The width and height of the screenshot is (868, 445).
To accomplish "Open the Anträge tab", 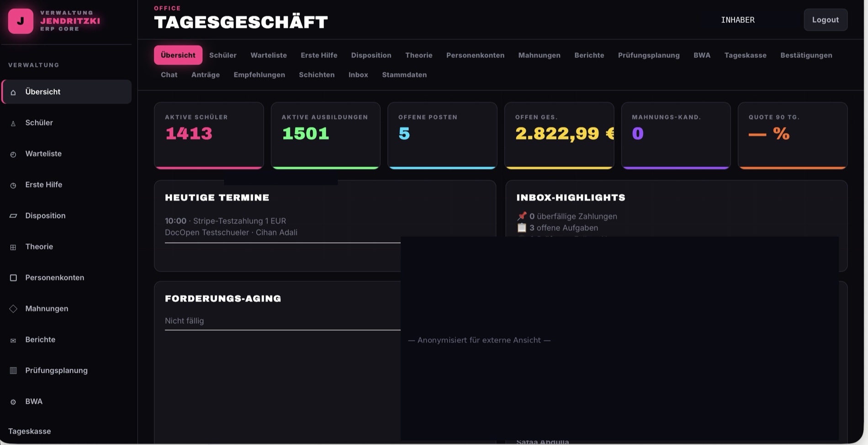I will tap(206, 75).
